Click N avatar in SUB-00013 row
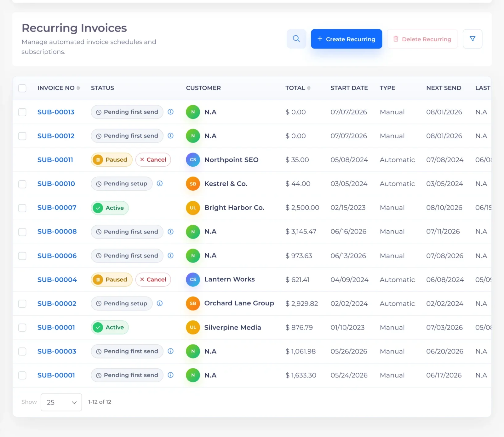The image size is (504, 437). [x=193, y=112]
